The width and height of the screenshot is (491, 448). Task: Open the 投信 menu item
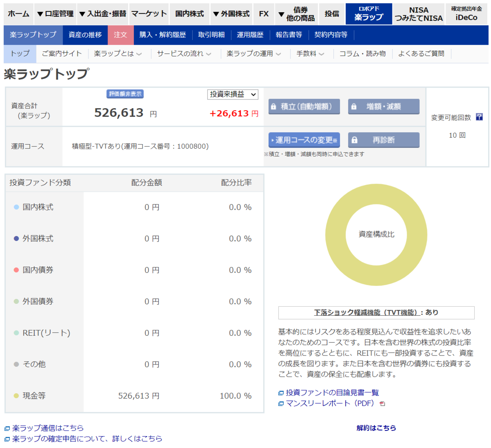coord(332,14)
